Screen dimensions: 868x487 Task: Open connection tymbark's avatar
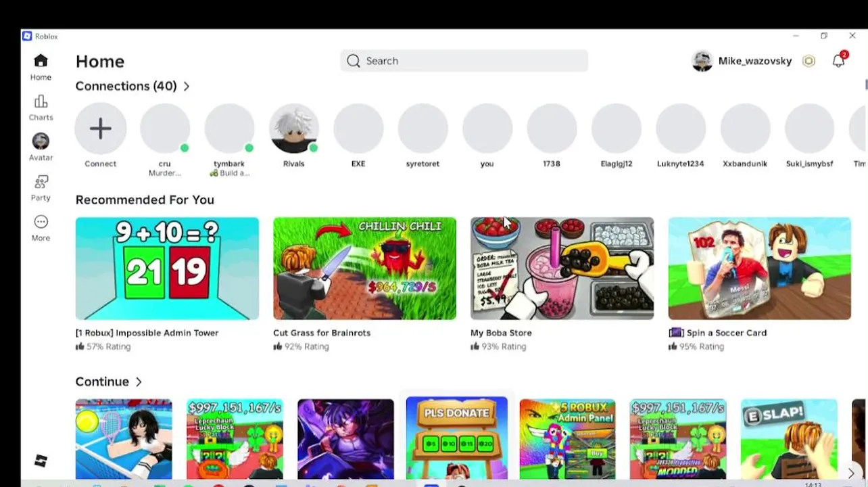229,129
